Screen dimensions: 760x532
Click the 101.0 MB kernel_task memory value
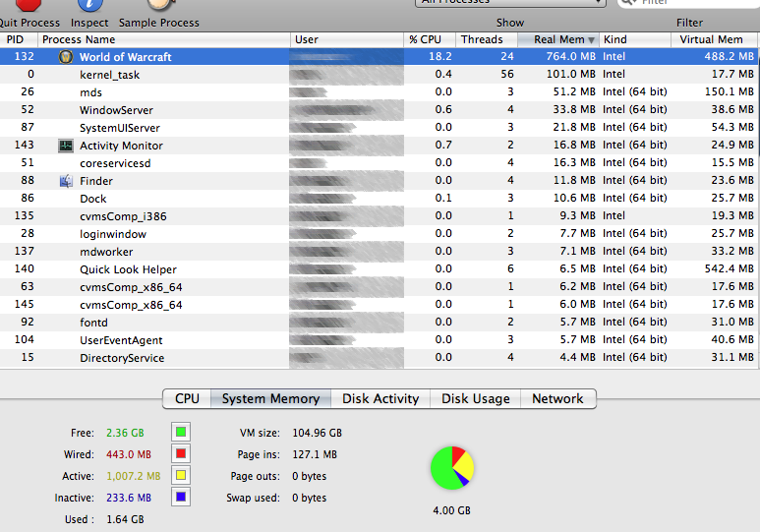coord(570,74)
